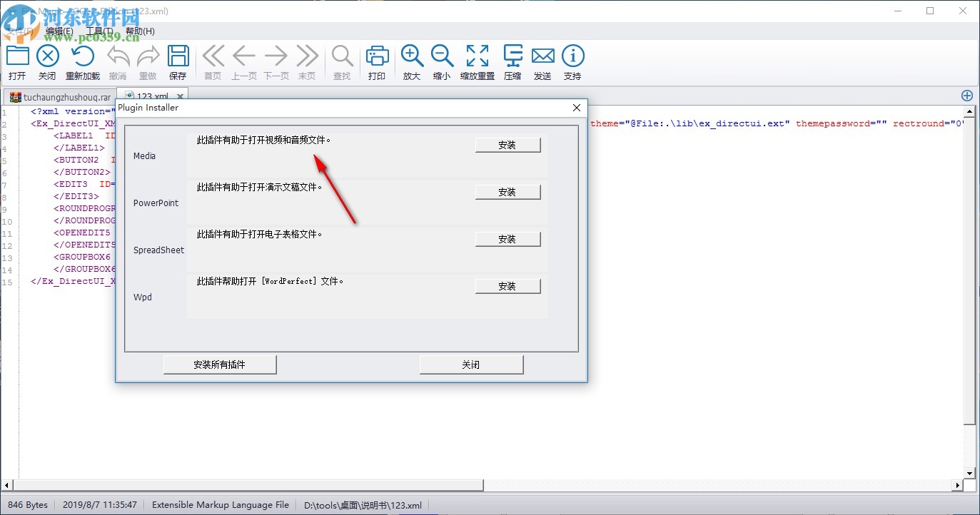Click the 重做 (Redo) arrow icon

coord(148,56)
